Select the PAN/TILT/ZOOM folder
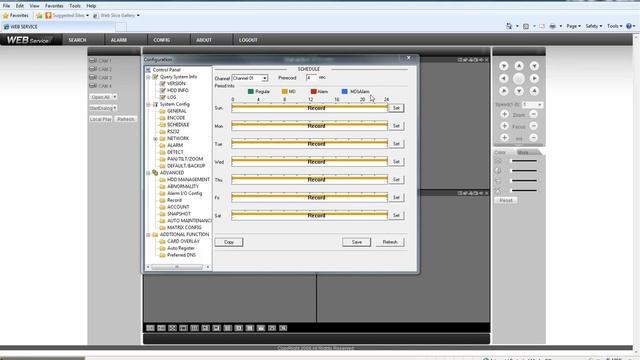Viewport: 640px width, 360px height. 185,159
